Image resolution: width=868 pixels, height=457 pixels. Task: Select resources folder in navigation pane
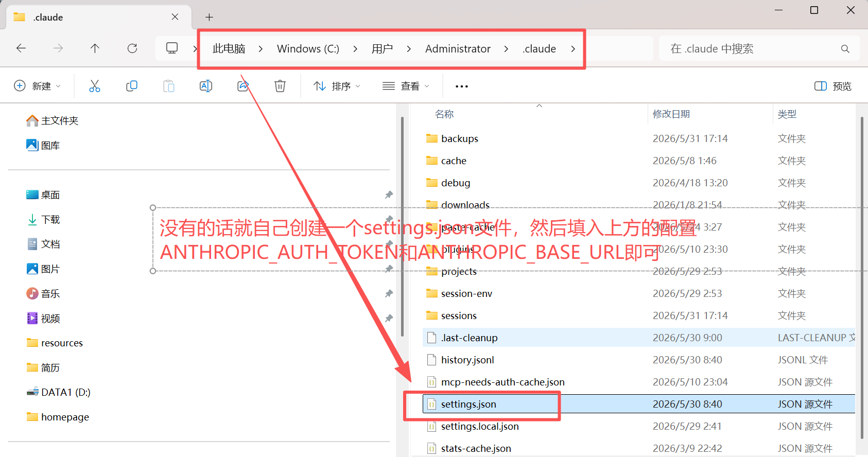54,343
